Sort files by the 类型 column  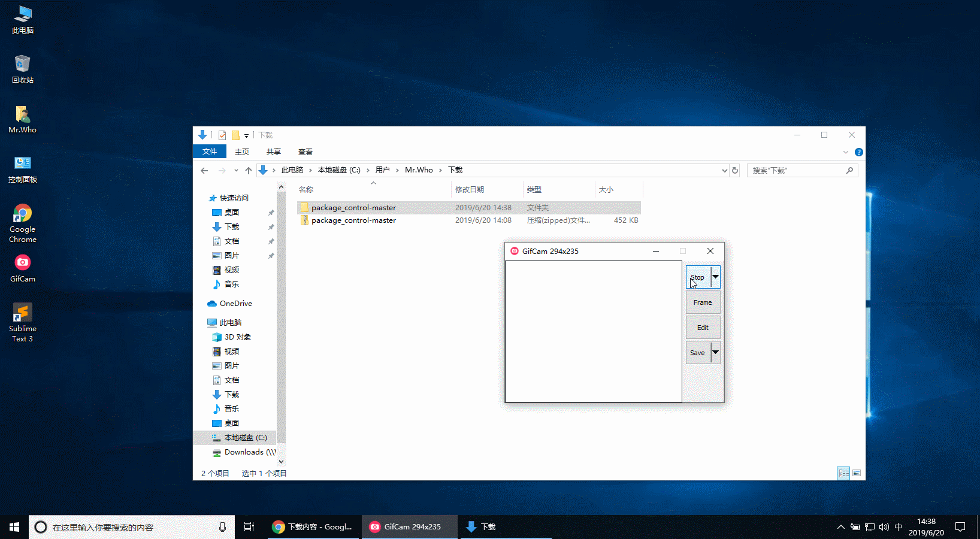pyautogui.click(x=559, y=190)
